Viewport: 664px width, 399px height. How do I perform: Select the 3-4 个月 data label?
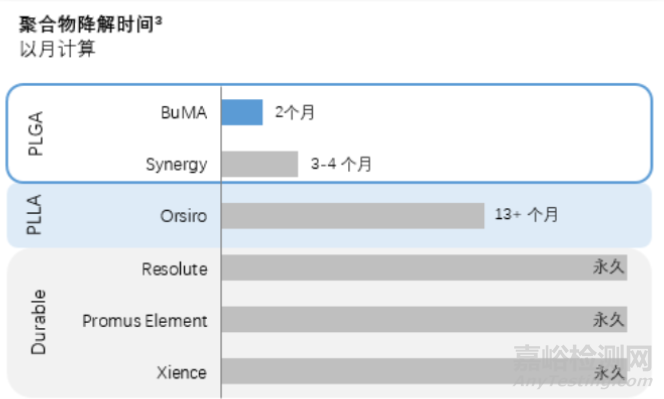click(x=341, y=164)
